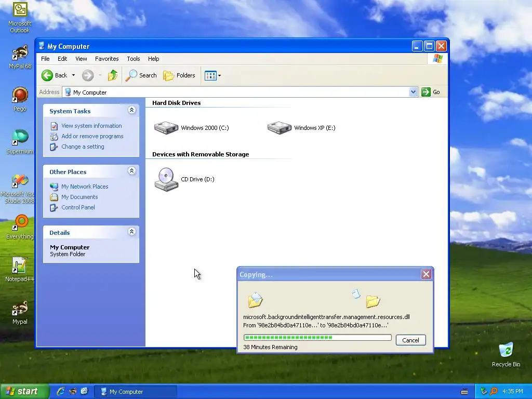
Task: Minimize the My Computer window
Action: click(x=417, y=46)
